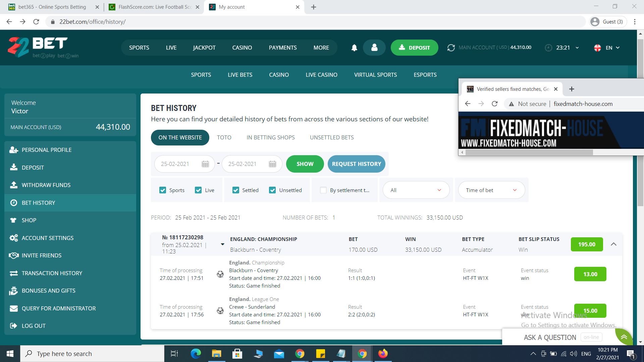Show hidden system tray icons
644x362 pixels.
click(x=533, y=354)
